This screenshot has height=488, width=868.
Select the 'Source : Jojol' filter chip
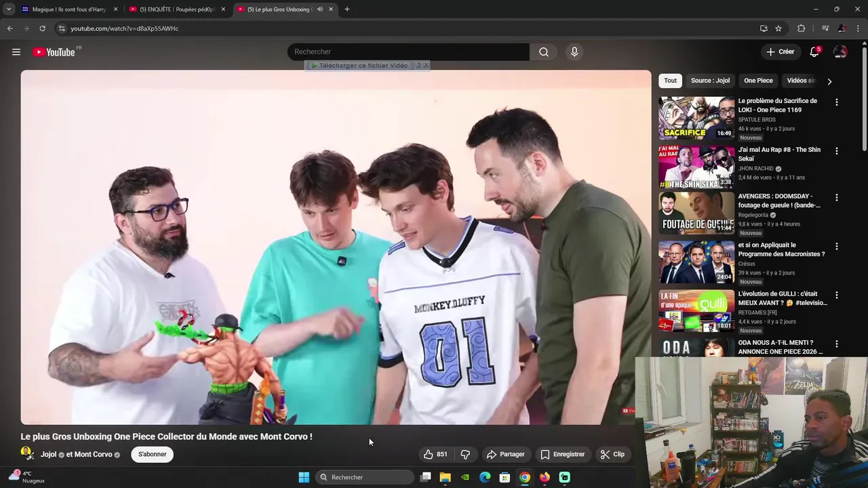710,81
